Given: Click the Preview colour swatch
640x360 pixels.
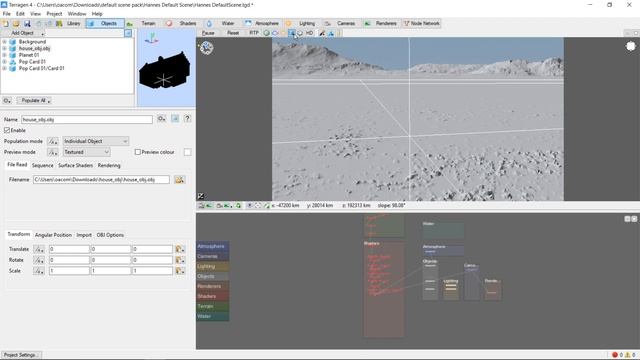Looking at the screenshot, I should [187, 152].
